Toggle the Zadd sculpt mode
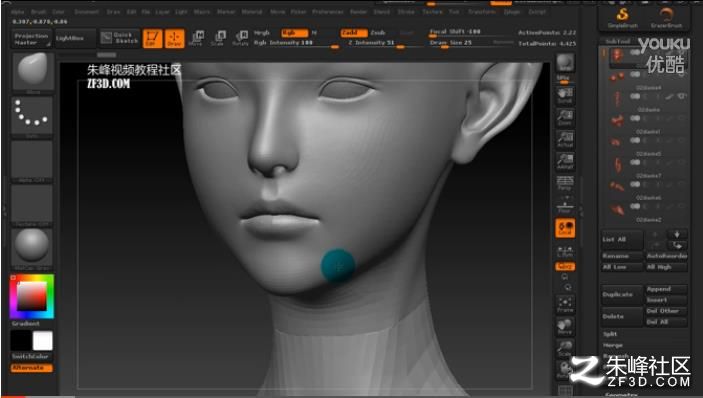703x398 pixels. point(354,33)
